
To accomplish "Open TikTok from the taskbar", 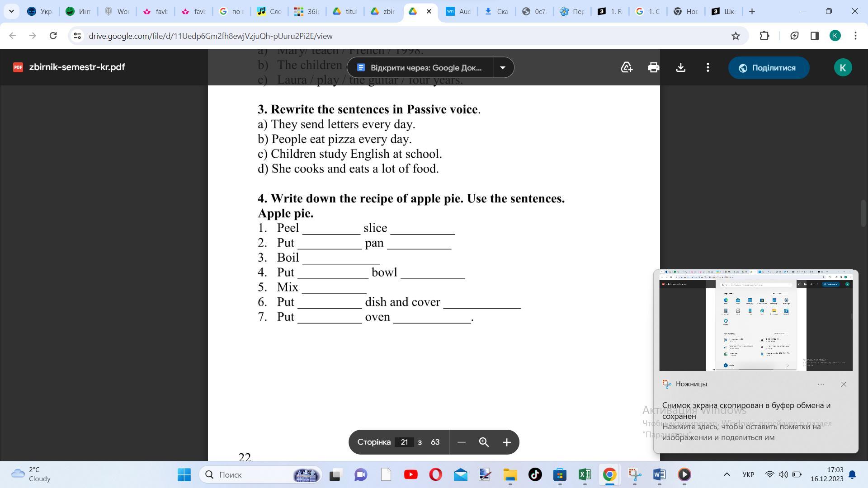I will [535, 474].
